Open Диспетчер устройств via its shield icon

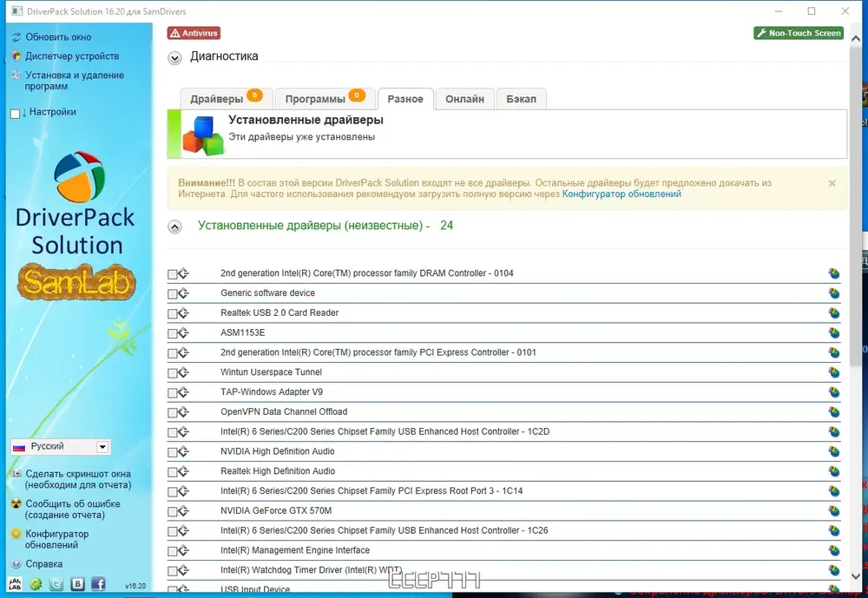(x=16, y=56)
